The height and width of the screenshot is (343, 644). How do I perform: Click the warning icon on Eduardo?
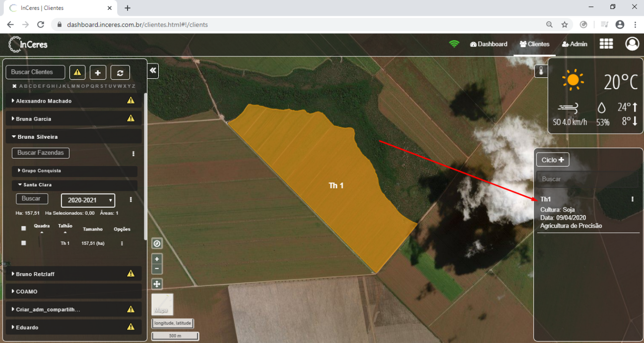coord(130,327)
